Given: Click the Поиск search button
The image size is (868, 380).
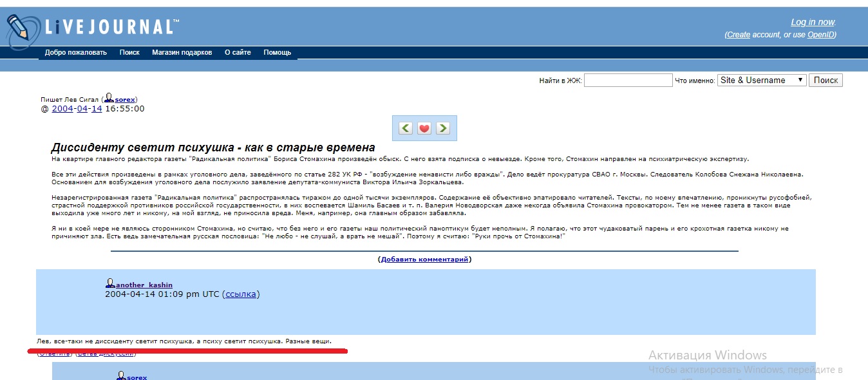Looking at the screenshot, I should pos(826,80).
